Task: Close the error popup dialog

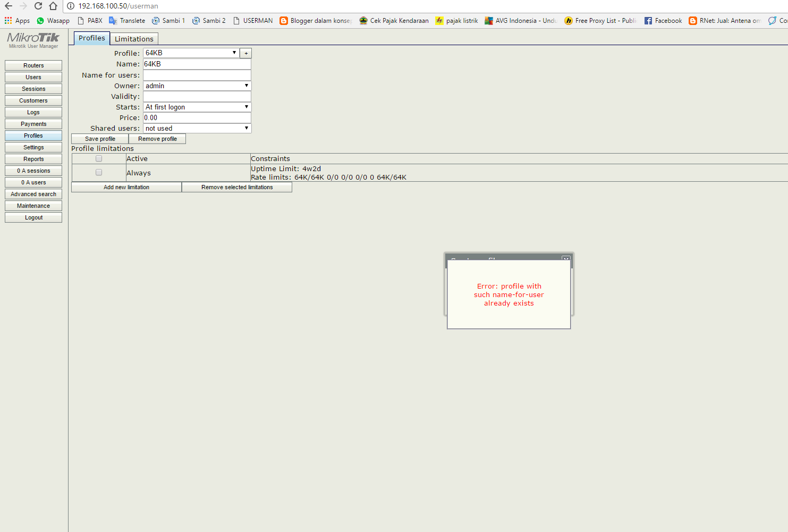Action: click(x=566, y=259)
